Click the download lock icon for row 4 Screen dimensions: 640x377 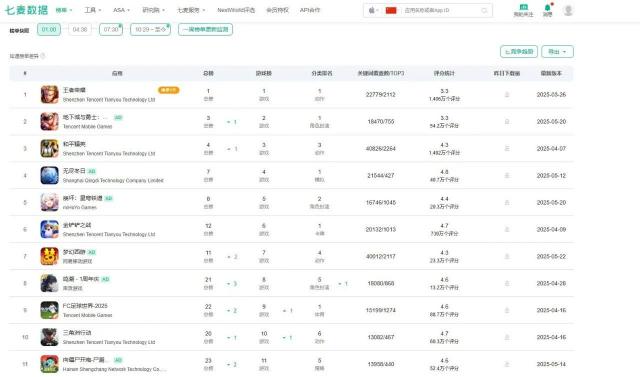(x=507, y=175)
